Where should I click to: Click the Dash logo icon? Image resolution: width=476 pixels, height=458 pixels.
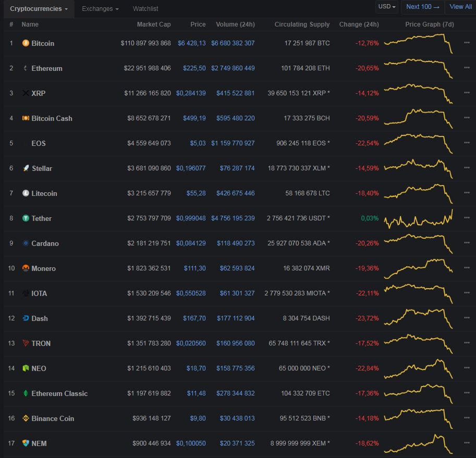point(26,318)
